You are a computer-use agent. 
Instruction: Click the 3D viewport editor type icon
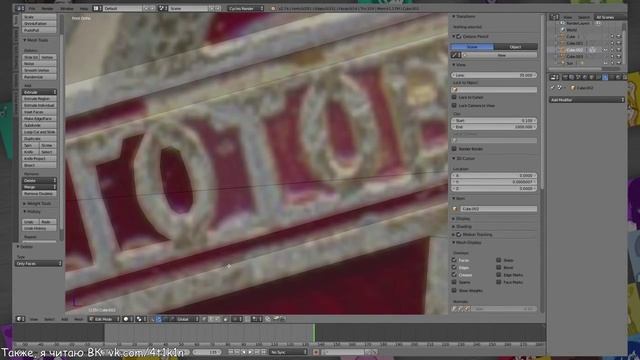point(20,319)
